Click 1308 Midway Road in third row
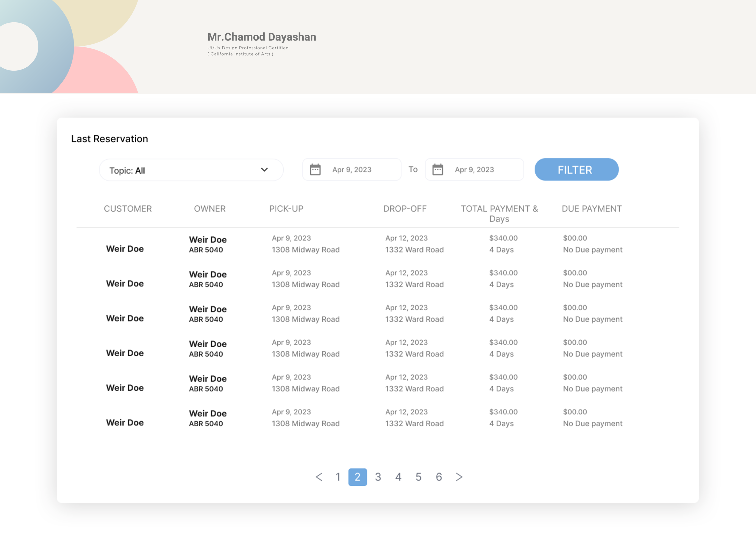The width and height of the screenshot is (756, 534). point(306,319)
